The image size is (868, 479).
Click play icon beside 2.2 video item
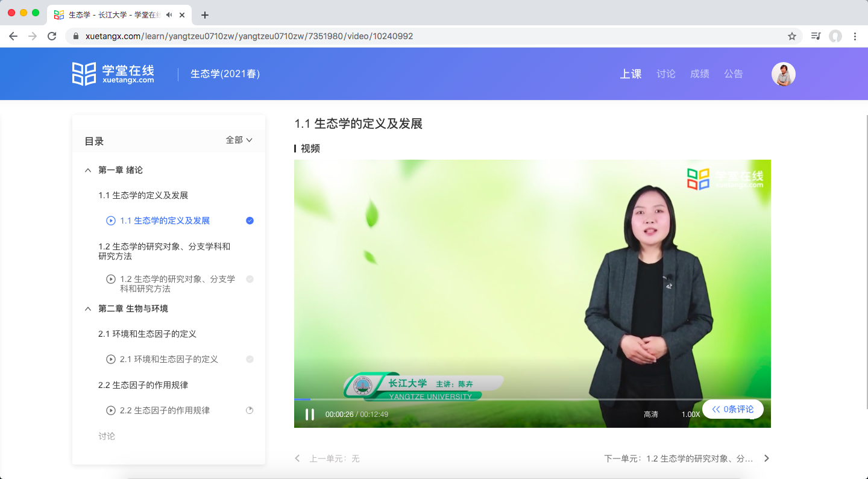(111, 410)
